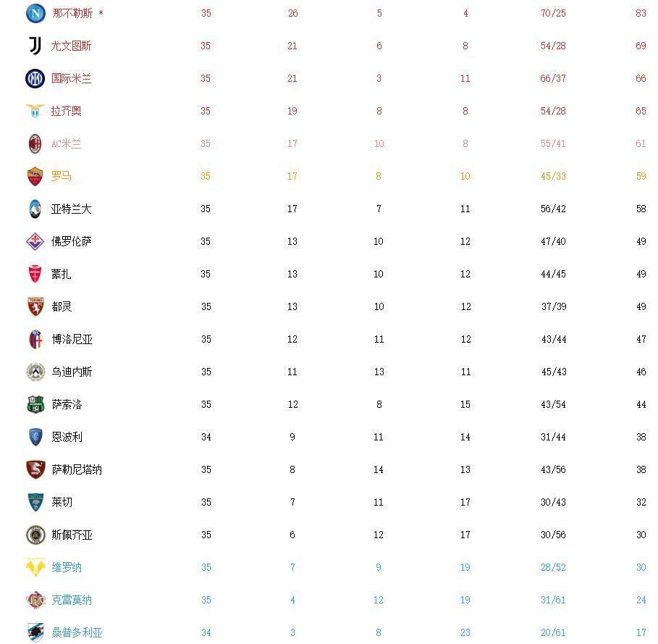Click the Sampdoria crest icon

tap(35, 632)
